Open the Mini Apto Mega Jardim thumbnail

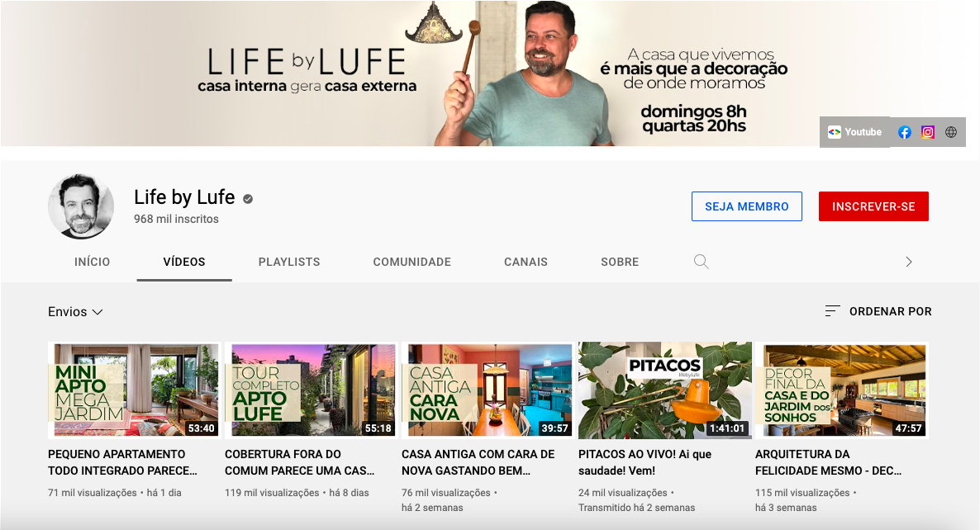tap(134, 390)
